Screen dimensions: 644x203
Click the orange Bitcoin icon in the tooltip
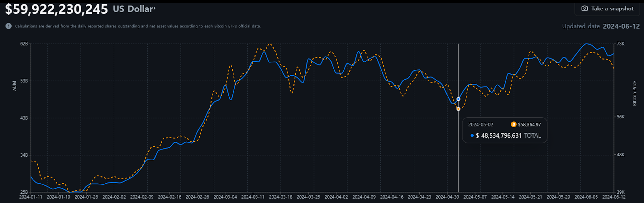click(x=513, y=124)
